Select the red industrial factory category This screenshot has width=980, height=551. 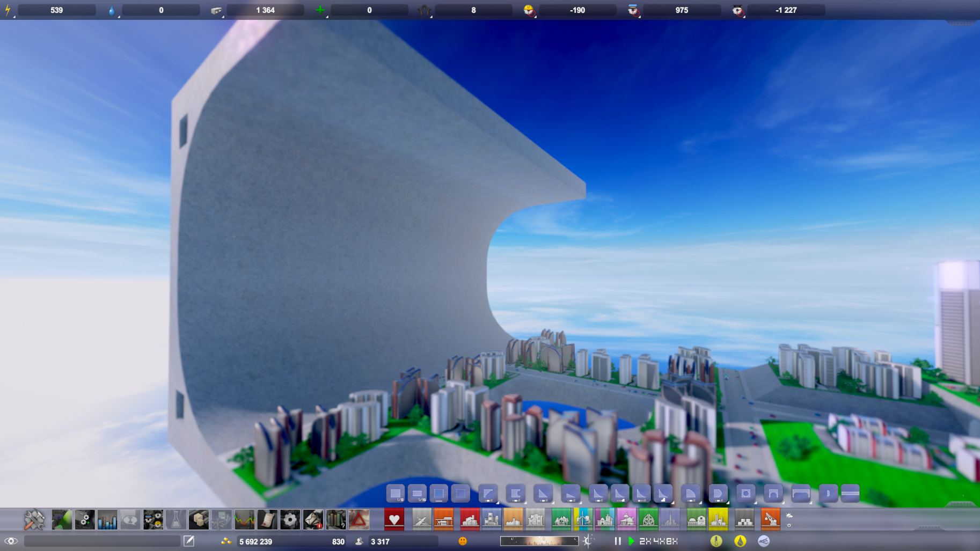[470, 519]
